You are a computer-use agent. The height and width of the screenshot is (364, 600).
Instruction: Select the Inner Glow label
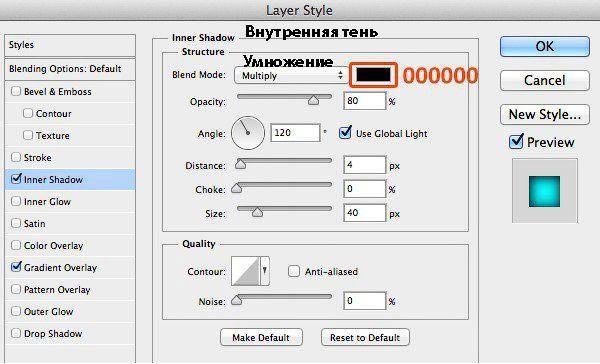(47, 201)
